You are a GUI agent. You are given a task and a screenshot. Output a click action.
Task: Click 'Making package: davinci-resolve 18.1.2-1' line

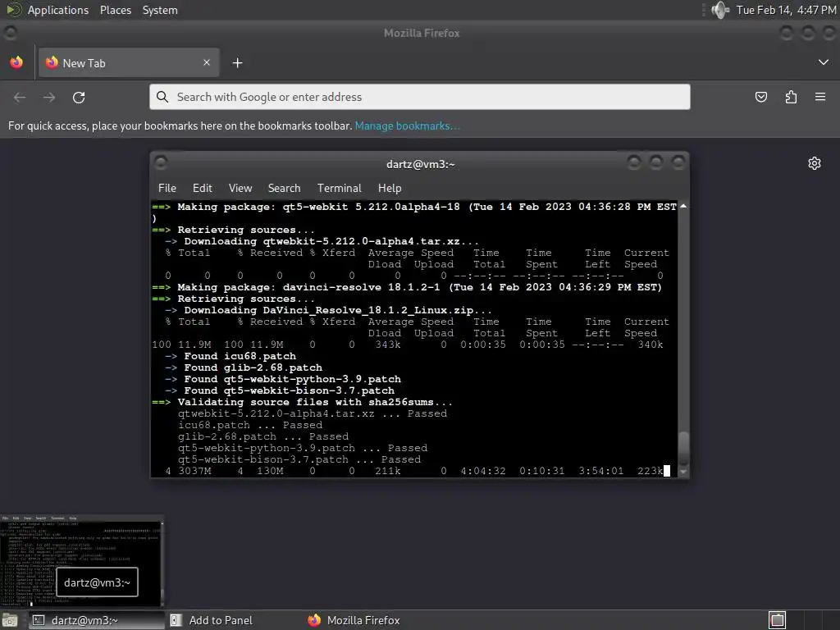pyautogui.click(x=407, y=287)
